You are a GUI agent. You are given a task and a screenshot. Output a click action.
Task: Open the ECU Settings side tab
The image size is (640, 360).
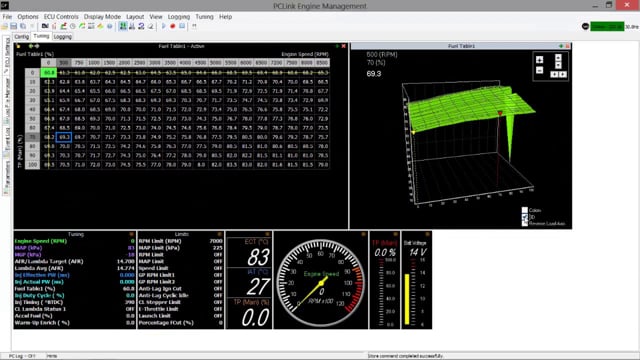tap(7, 56)
